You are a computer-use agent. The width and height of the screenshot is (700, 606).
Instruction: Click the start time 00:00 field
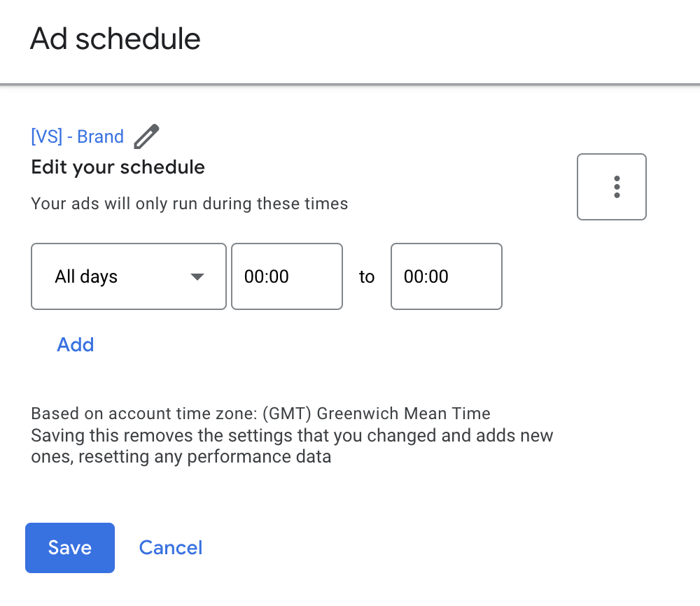click(287, 276)
